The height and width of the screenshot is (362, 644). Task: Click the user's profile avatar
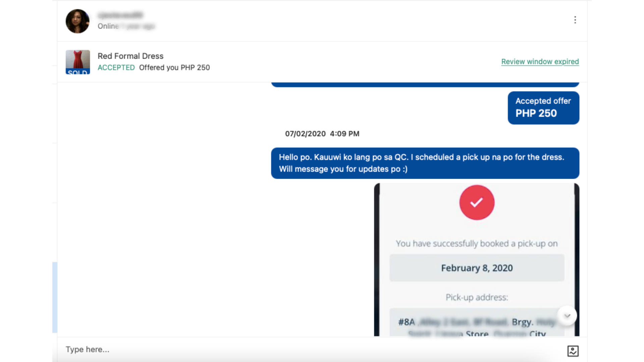pos(77,21)
